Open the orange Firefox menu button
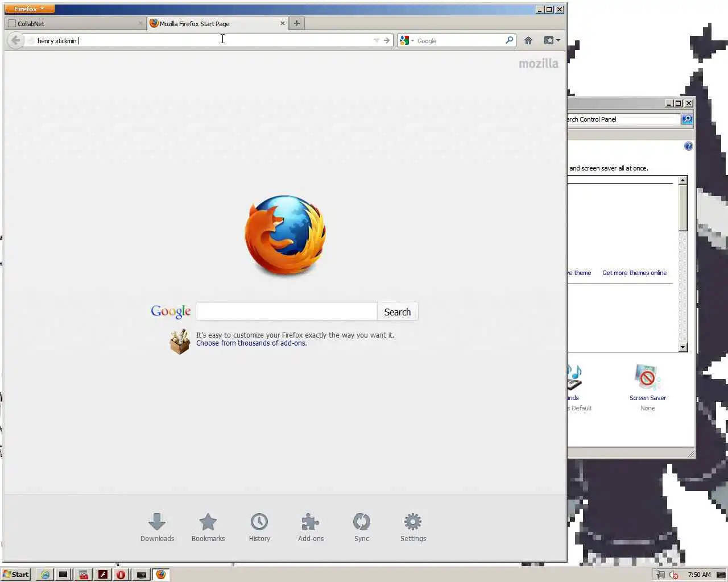The width and height of the screenshot is (728, 582). click(x=30, y=9)
